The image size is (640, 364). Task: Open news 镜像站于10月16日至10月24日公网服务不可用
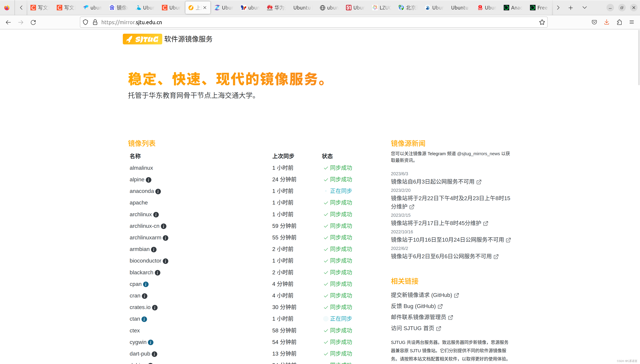click(x=450, y=240)
